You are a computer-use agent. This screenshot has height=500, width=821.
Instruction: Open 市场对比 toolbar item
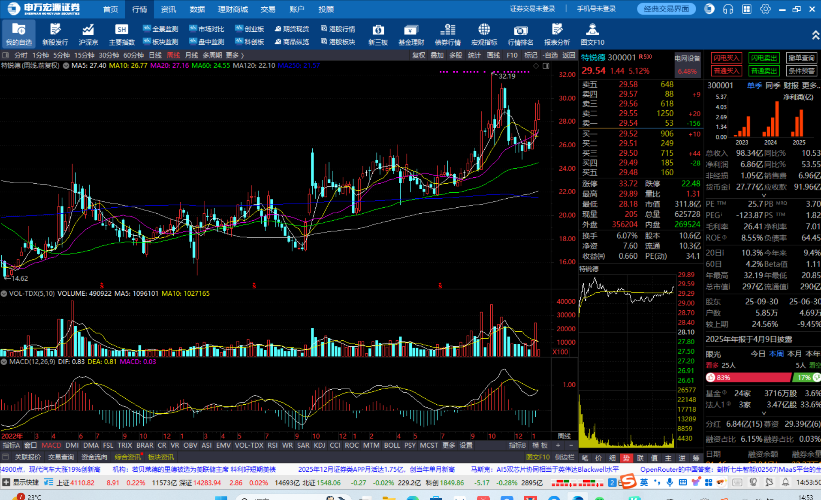(x=207, y=29)
